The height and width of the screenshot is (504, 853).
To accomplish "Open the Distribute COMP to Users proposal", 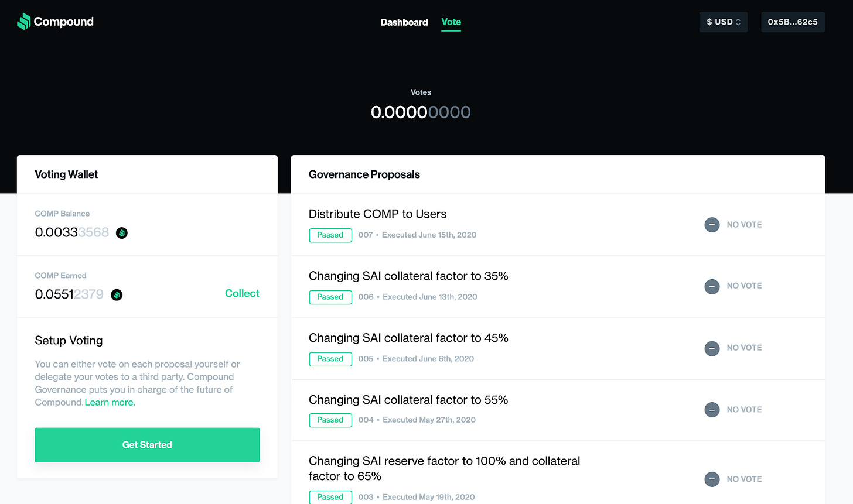I will [377, 214].
